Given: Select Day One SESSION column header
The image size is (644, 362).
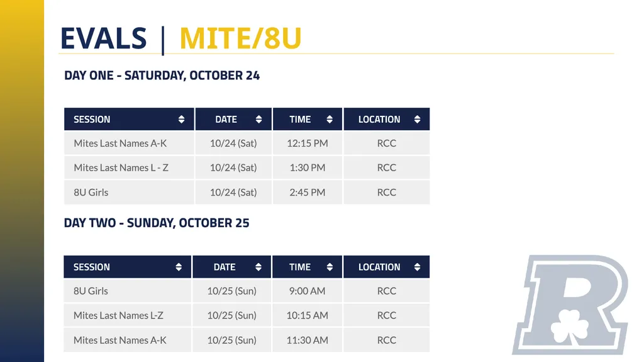Looking at the screenshot, I should coord(129,119).
